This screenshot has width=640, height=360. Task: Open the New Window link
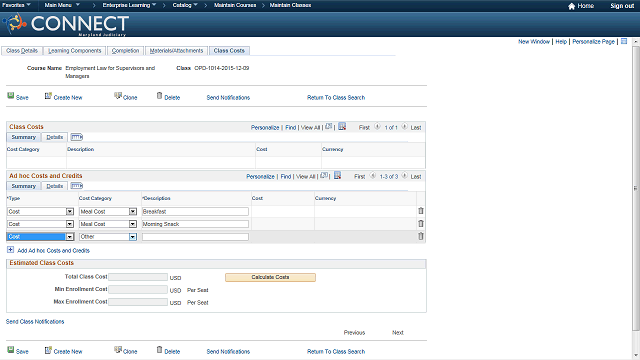(x=534, y=42)
